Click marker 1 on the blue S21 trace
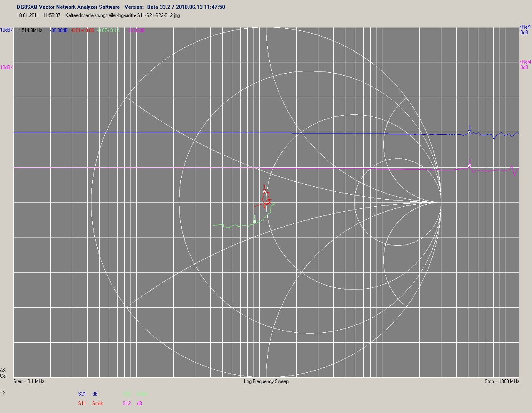 tap(470, 130)
